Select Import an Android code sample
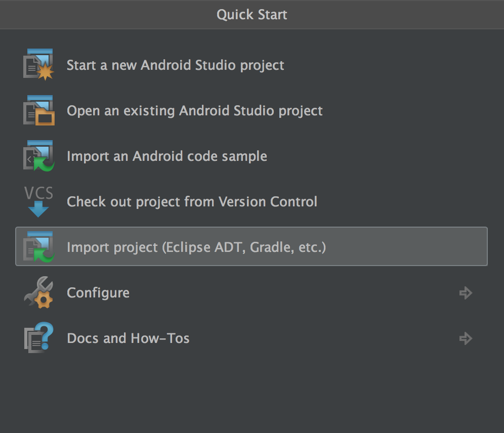The width and height of the screenshot is (504, 433). pos(167,156)
